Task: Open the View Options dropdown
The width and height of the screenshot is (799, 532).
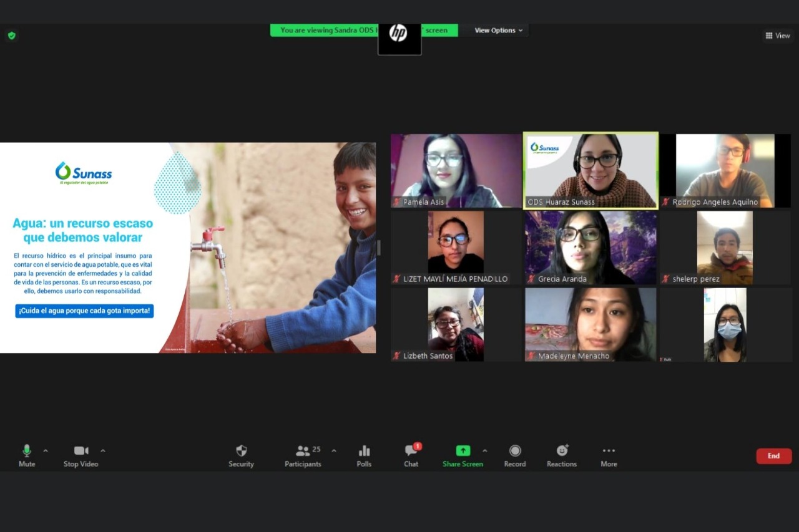Action: (x=499, y=31)
